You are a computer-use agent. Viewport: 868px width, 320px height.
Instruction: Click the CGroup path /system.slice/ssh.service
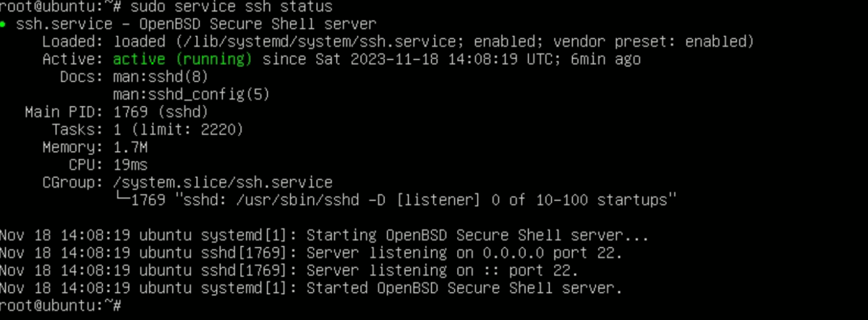tap(223, 182)
